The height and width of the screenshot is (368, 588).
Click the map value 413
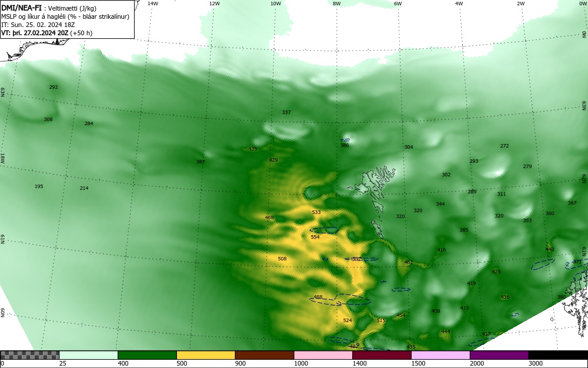pos(465,308)
